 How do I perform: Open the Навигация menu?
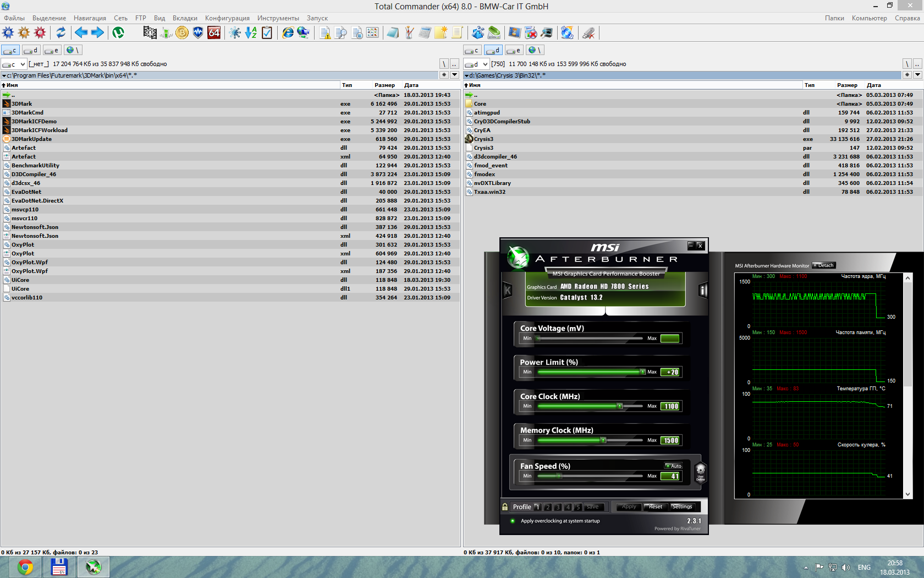click(90, 18)
